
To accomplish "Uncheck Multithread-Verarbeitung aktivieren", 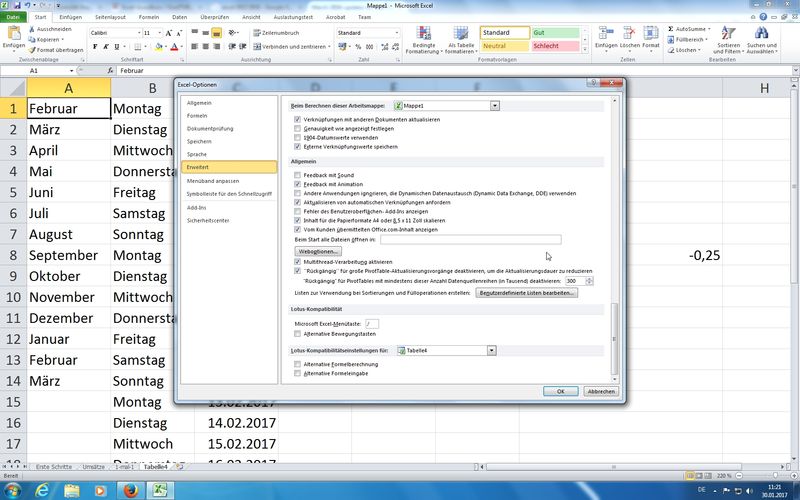I will click(298, 262).
